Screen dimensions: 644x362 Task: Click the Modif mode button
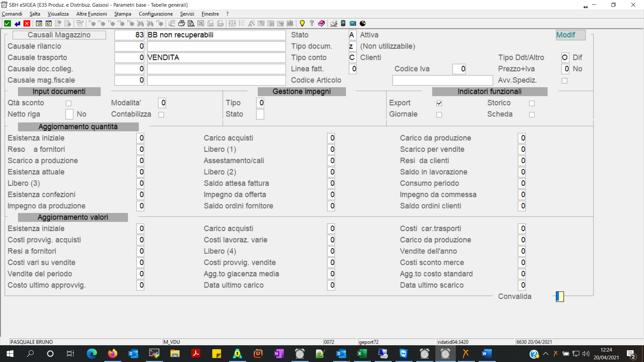[570, 35]
